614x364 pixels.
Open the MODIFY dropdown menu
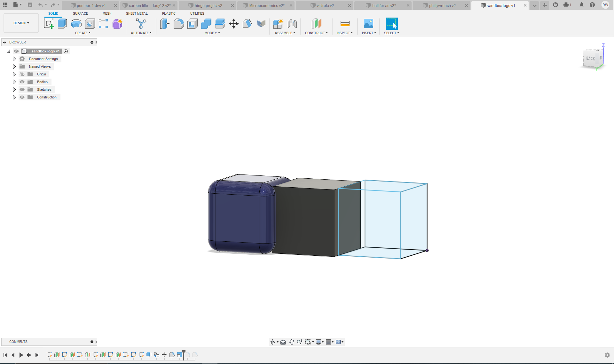click(x=213, y=33)
